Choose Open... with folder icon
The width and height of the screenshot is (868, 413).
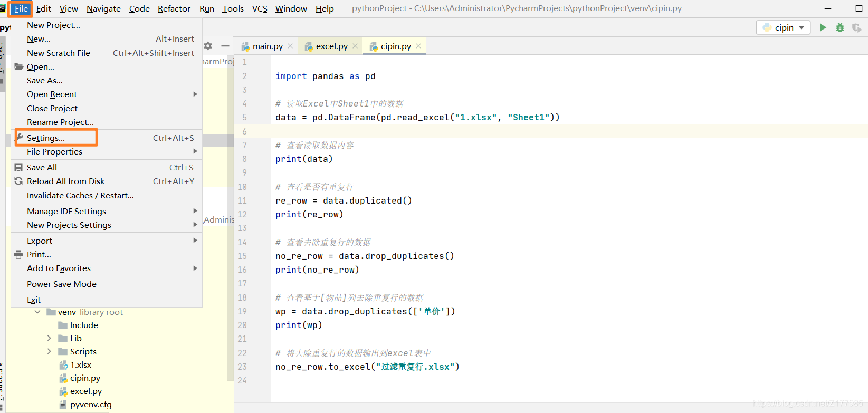[107, 66]
